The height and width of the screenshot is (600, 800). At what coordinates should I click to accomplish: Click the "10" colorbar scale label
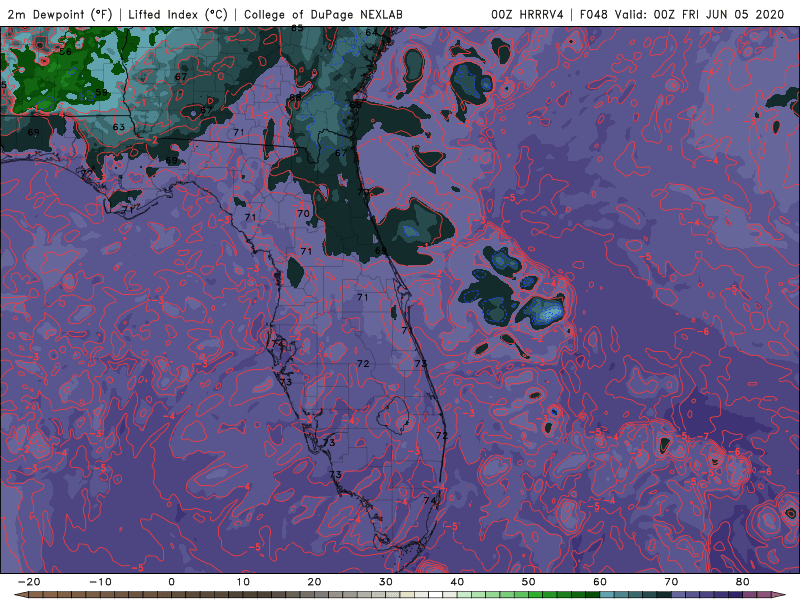coord(243,582)
